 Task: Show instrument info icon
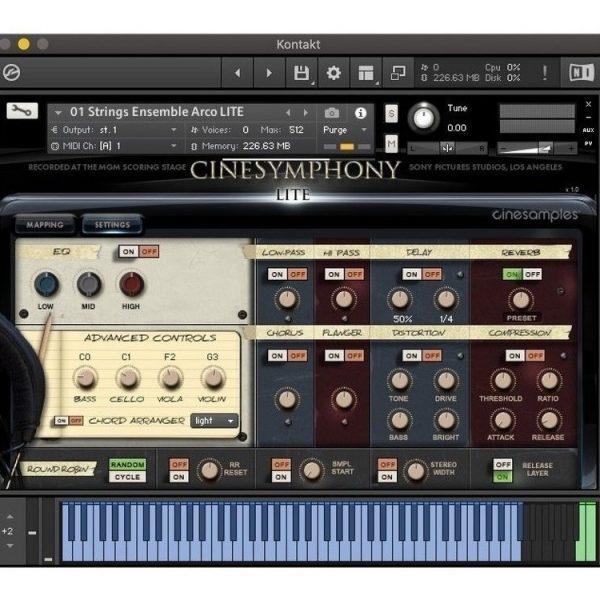[x=360, y=113]
